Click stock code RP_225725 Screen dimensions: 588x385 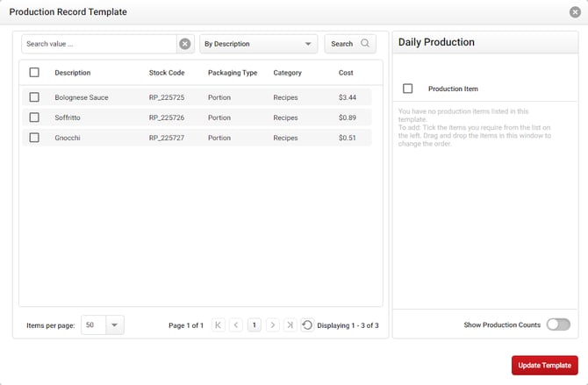point(167,97)
